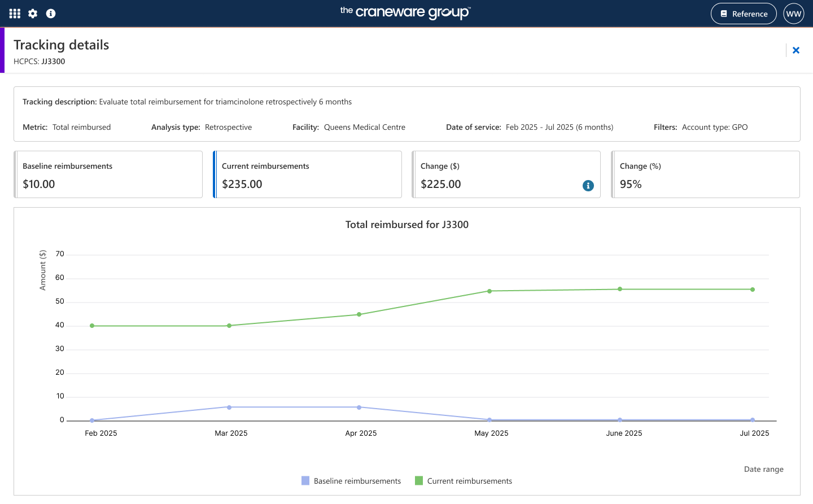Screen dimensions: 813x504
Task: Open the settings gear icon
Action: pyautogui.click(x=33, y=14)
